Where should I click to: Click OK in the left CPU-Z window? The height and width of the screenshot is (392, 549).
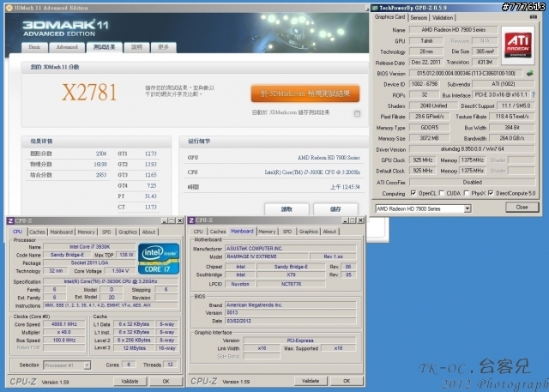[166, 382]
